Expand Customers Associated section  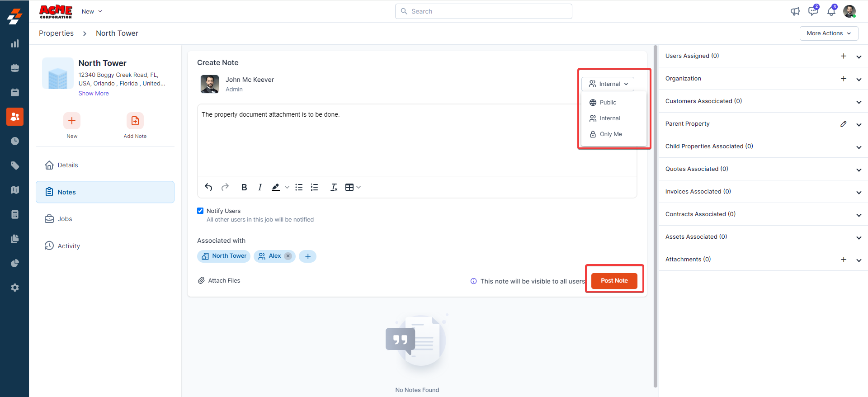click(859, 102)
